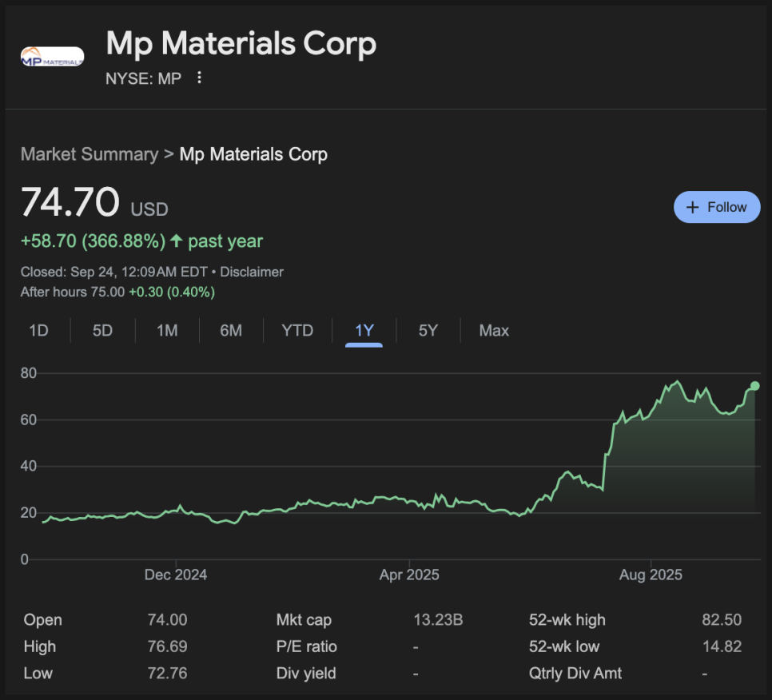
Task: Click the plus Follow button
Action: (716, 207)
